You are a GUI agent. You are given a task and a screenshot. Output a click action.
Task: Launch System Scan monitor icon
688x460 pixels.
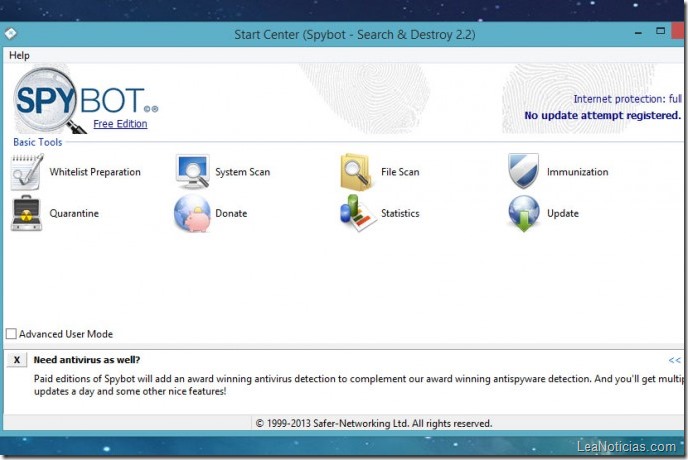(x=193, y=172)
